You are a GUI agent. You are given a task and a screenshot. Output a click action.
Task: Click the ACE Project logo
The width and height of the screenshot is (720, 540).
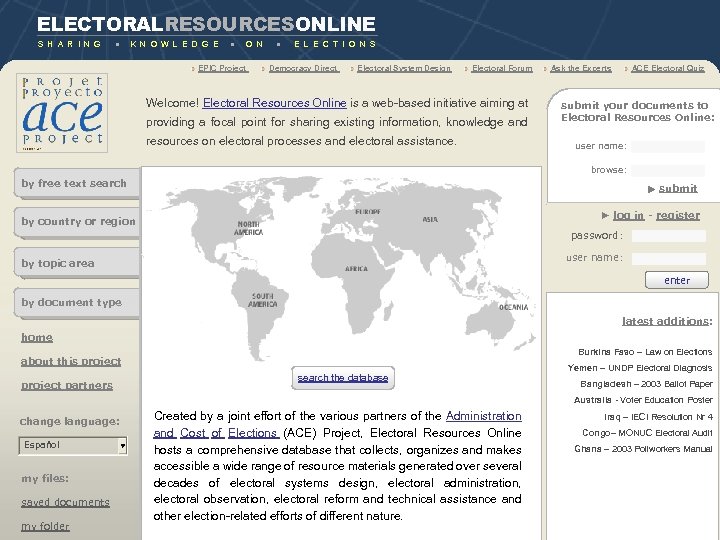(x=62, y=112)
